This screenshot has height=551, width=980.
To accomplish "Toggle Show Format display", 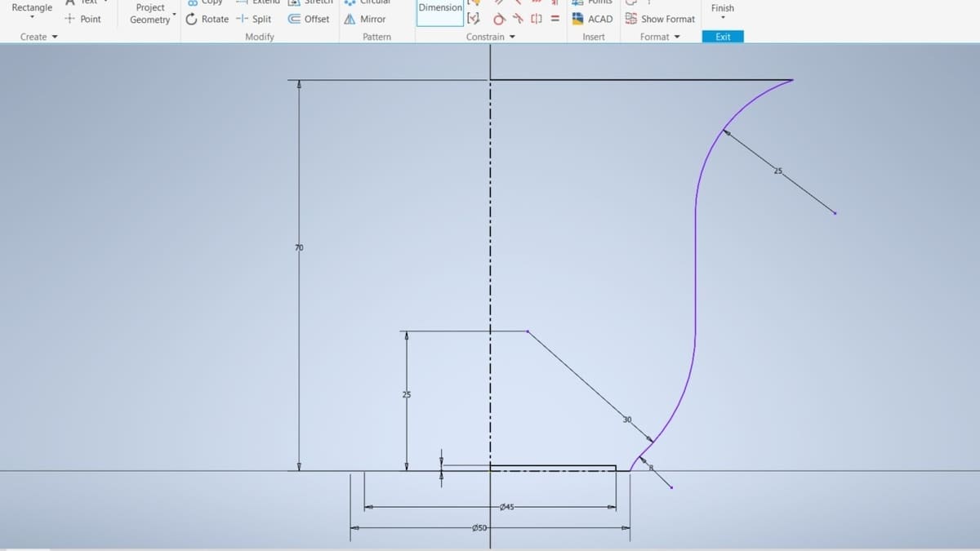I will pos(660,19).
